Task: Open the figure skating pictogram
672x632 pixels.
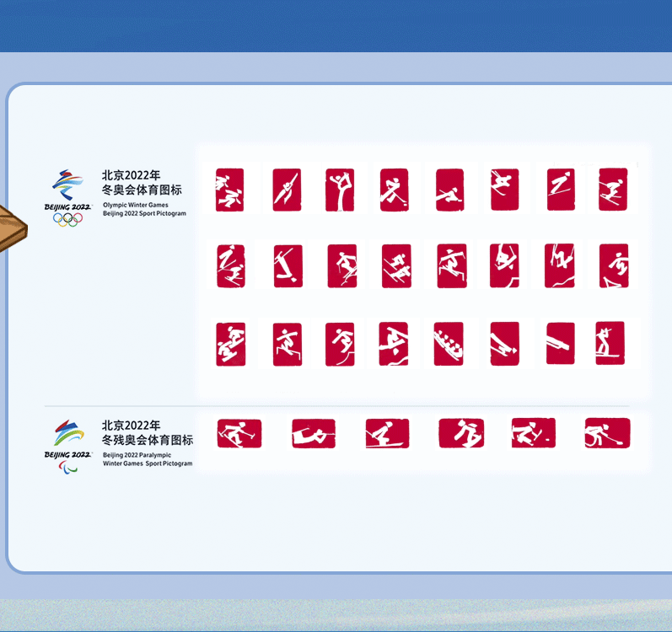Action: 340,190
